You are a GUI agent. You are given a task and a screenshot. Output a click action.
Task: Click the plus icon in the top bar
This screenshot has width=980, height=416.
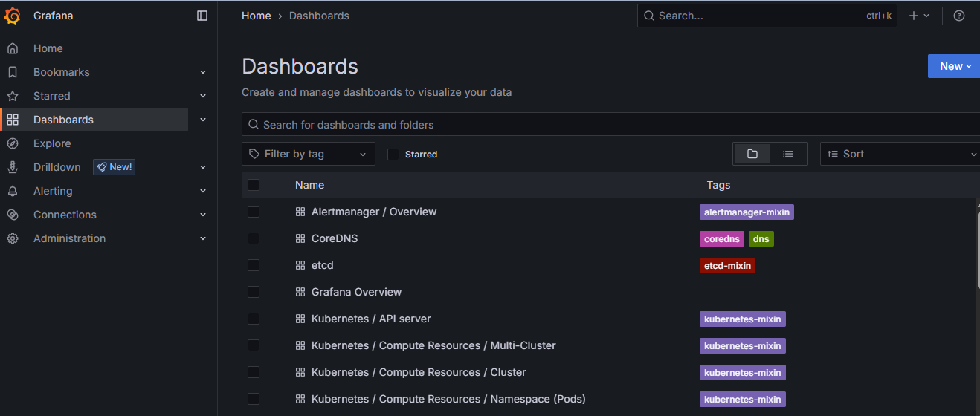pyautogui.click(x=914, y=16)
